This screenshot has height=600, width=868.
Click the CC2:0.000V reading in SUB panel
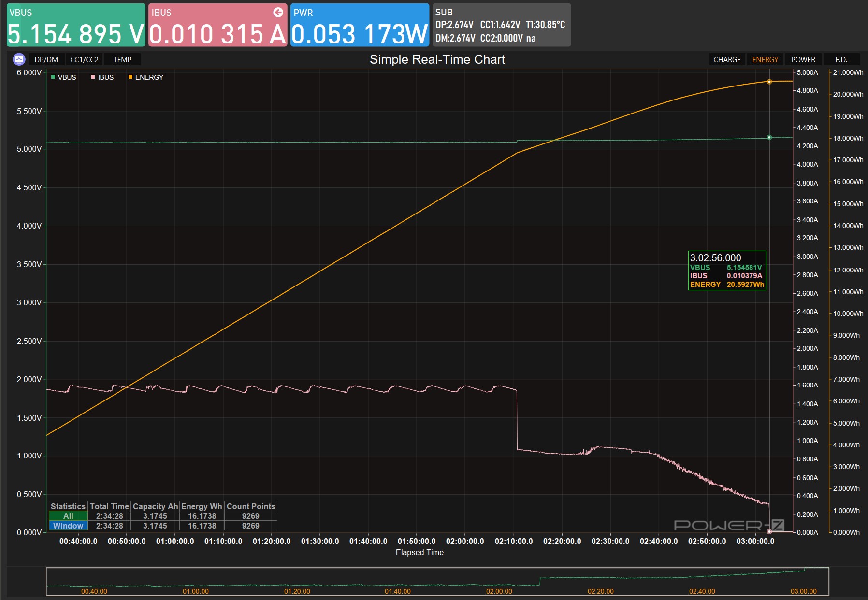(501, 38)
